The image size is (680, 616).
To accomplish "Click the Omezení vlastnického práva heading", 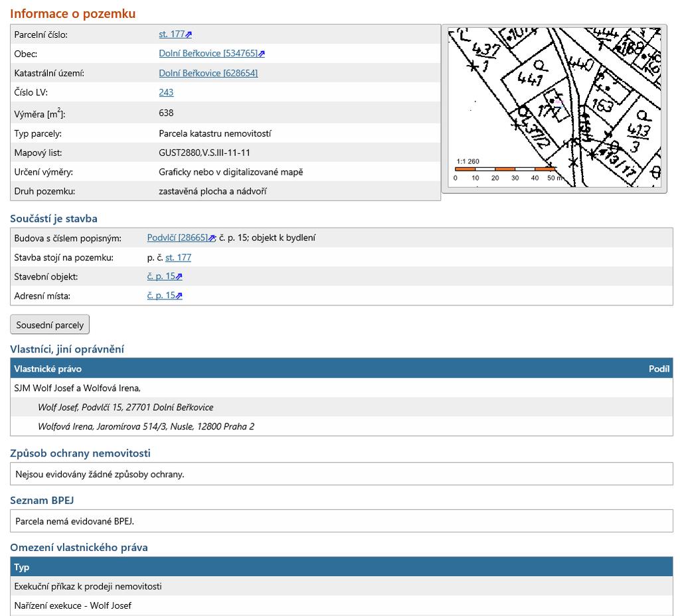I will tap(79, 547).
